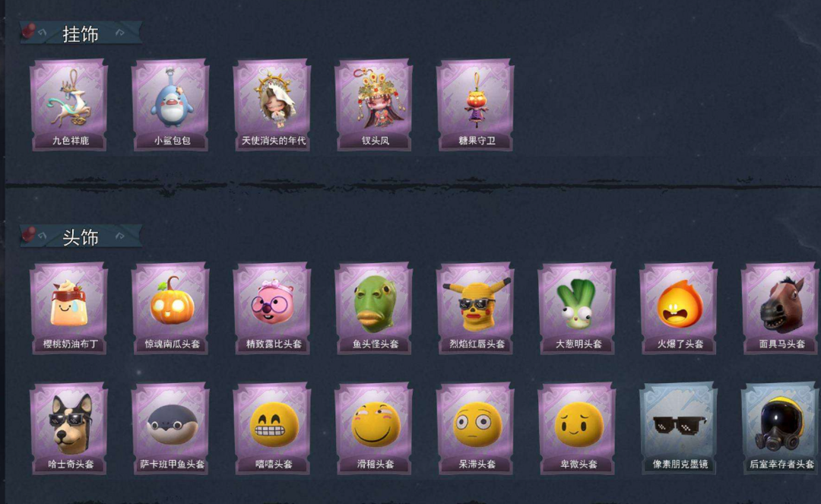Image resolution: width=821 pixels, height=504 pixels.
Task: Choose the 火爆了头套 flame headgear
Action: 679,309
